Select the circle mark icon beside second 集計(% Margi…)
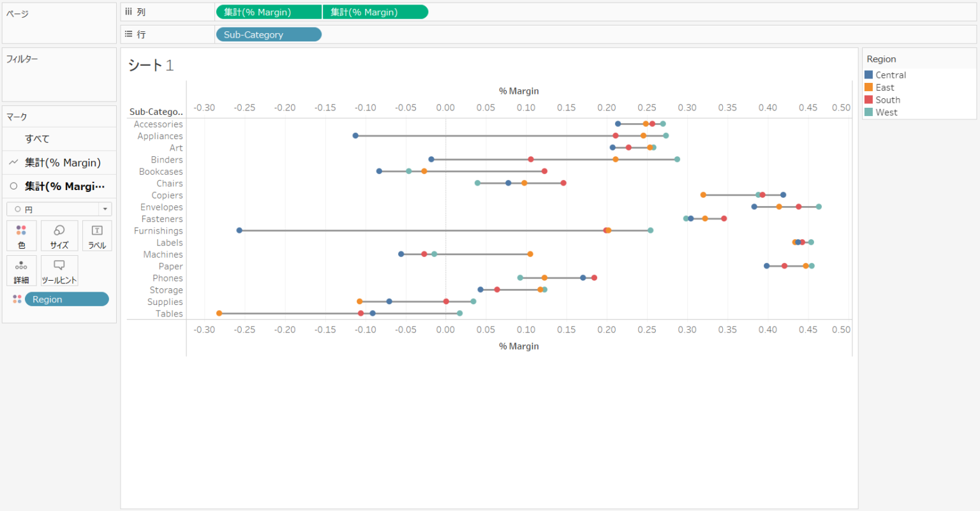This screenshot has height=511, width=980. coord(12,186)
